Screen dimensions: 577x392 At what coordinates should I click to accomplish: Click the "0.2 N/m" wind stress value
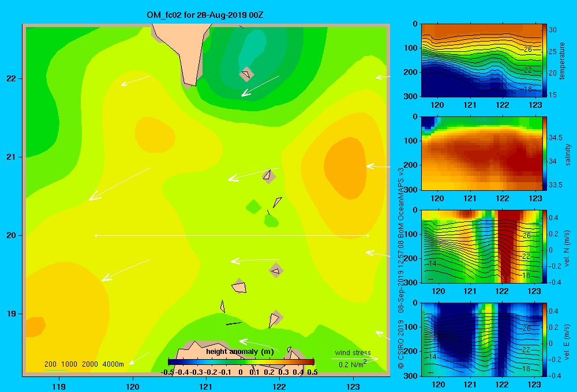[x=352, y=364]
